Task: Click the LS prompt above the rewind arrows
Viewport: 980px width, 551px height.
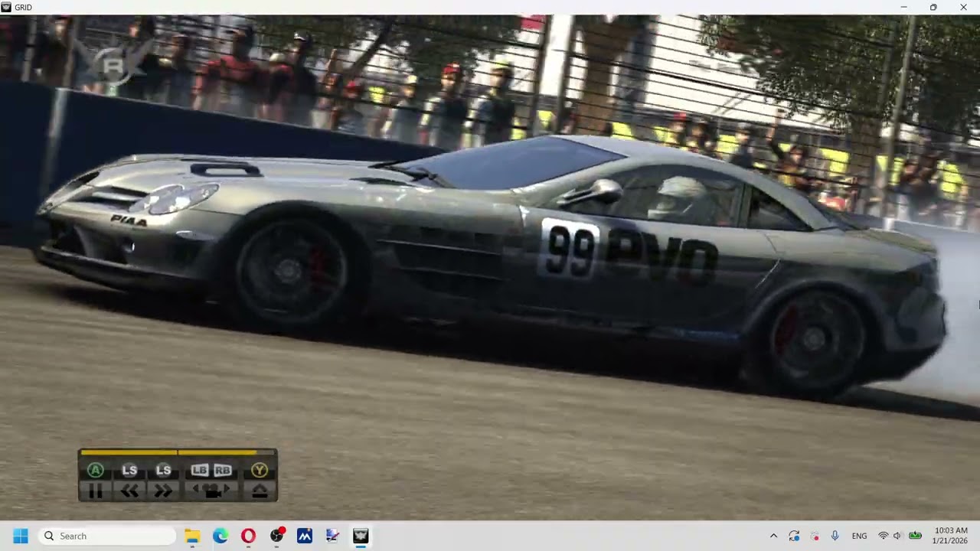Action: pyautogui.click(x=129, y=471)
